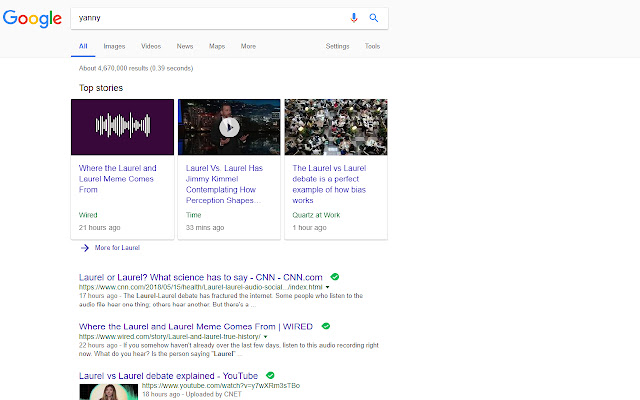Click WIRED snippet starting '22 hours ago'
640x400 pixels.
tap(229, 349)
